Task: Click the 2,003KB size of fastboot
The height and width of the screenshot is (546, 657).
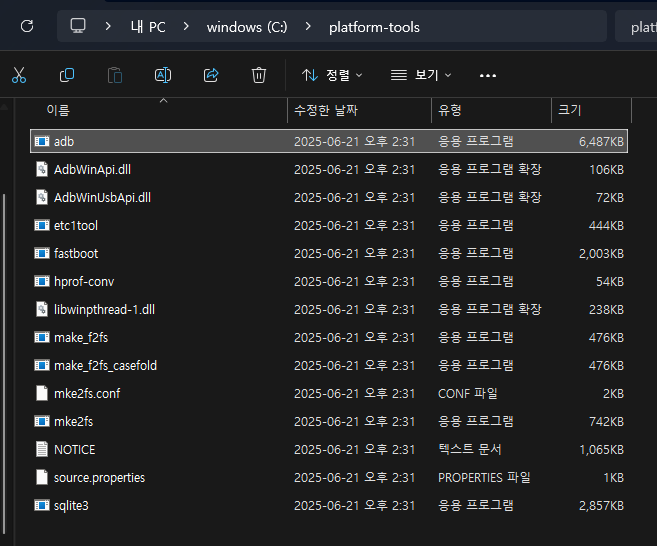Action: point(601,254)
